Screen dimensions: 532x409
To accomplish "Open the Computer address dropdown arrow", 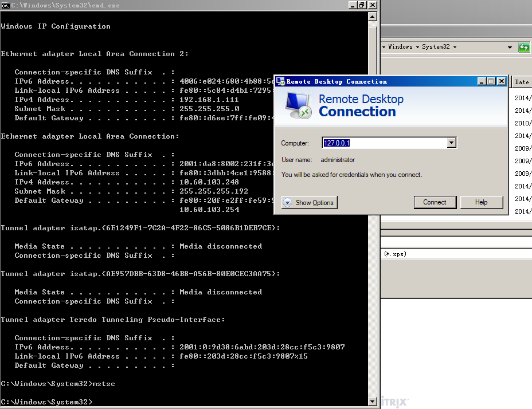I will tap(451, 143).
